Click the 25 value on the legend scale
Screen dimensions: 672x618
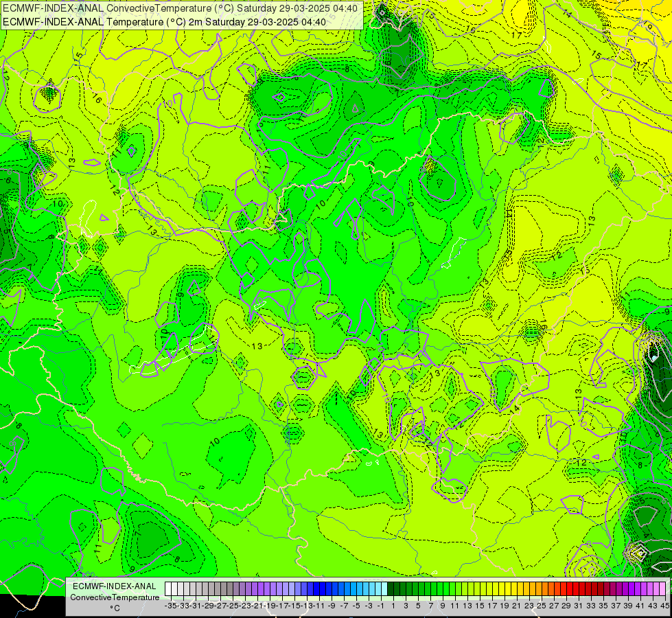(542, 606)
